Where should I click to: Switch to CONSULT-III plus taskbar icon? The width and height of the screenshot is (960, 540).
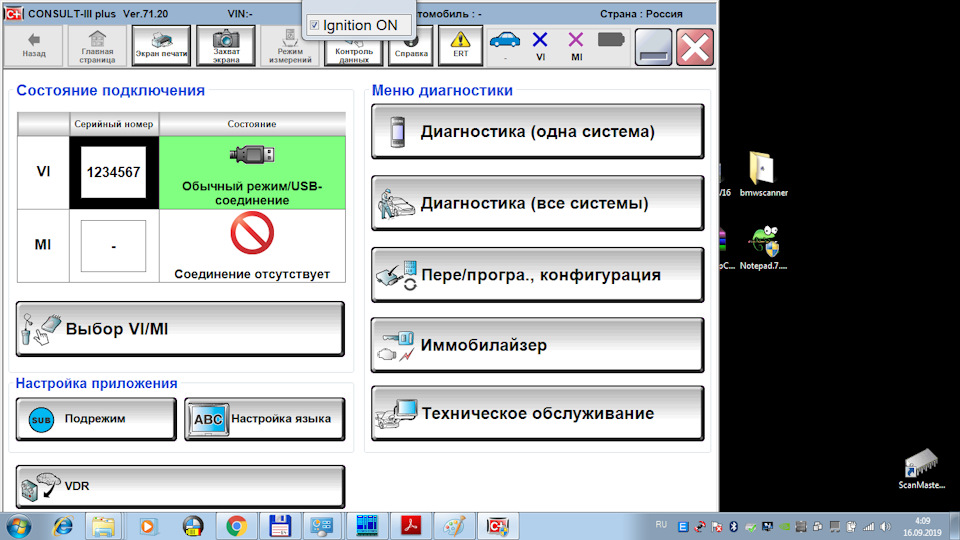498,527
